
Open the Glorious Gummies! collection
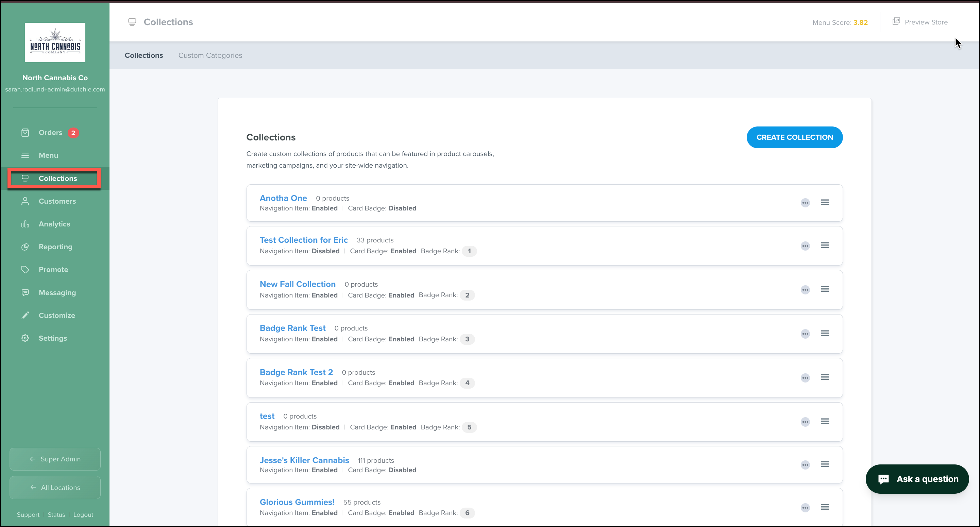click(297, 502)
